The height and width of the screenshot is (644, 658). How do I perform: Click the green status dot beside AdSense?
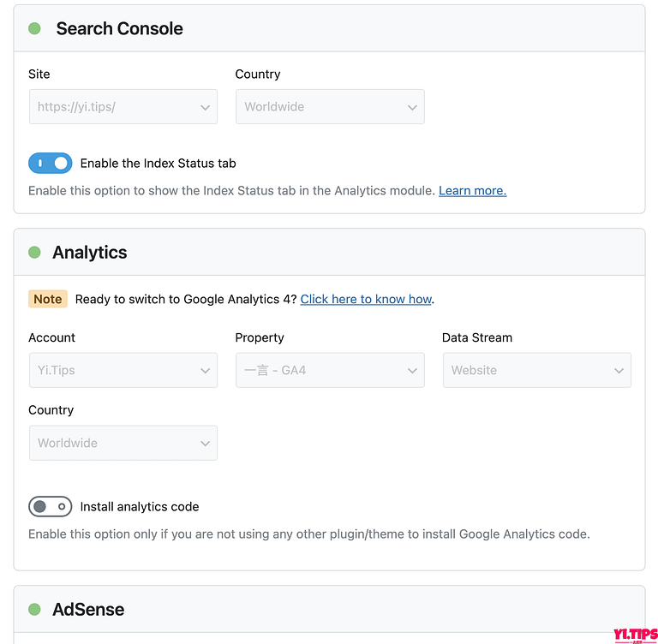pos(34,609)
